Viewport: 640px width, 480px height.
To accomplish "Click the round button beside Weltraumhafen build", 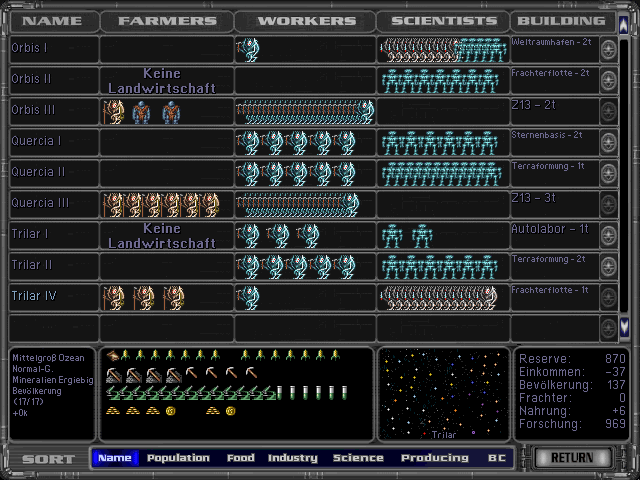I will coord(608,51).
